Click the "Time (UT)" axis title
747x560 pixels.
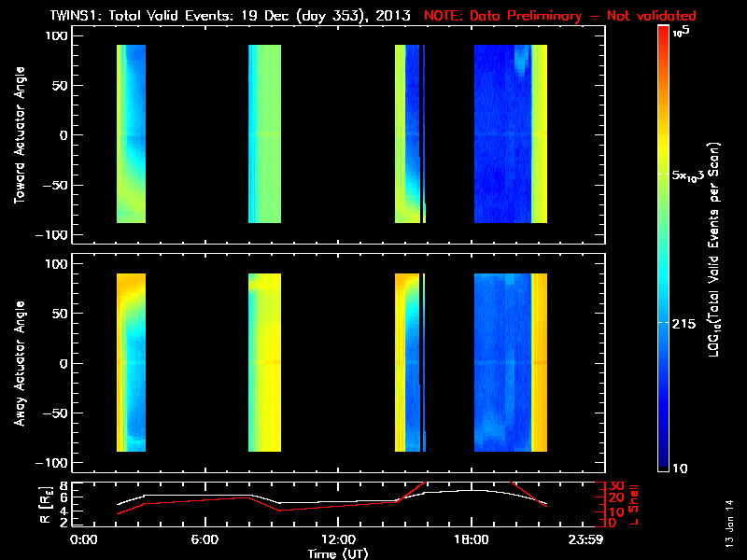(x=338, y=553)
